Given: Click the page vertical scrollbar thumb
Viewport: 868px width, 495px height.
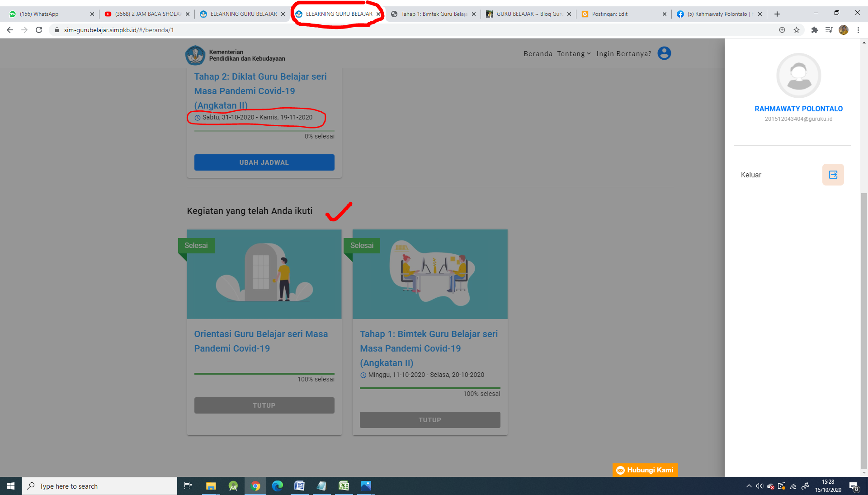Looking at the screenshot, I should (864, 332).
